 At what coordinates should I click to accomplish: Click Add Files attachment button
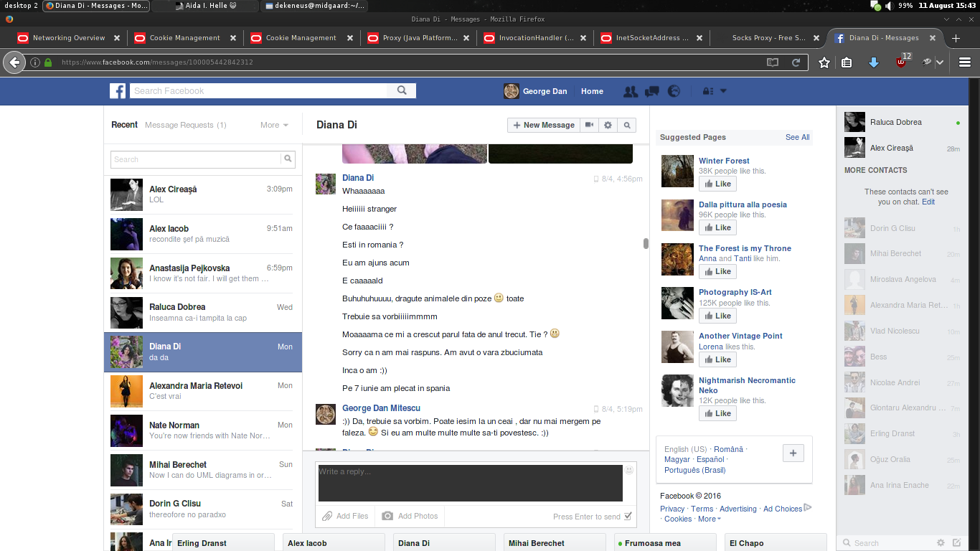point(346,516)
